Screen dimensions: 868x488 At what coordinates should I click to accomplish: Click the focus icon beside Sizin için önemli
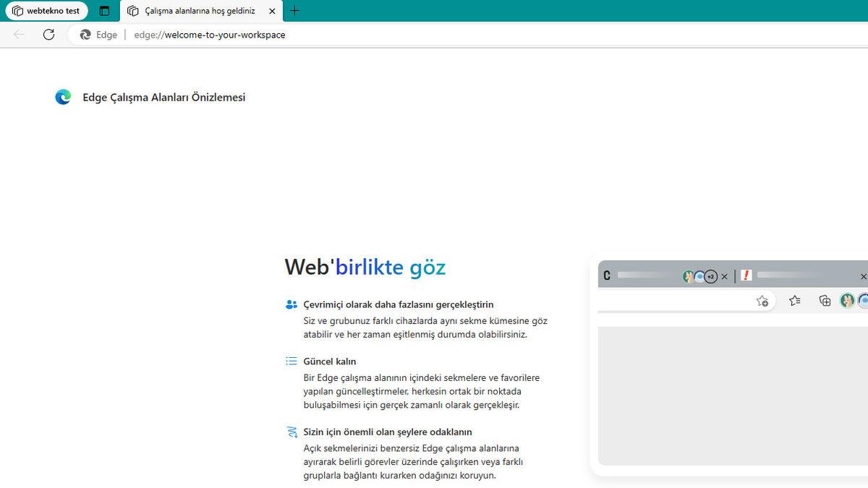coord(291,431)
